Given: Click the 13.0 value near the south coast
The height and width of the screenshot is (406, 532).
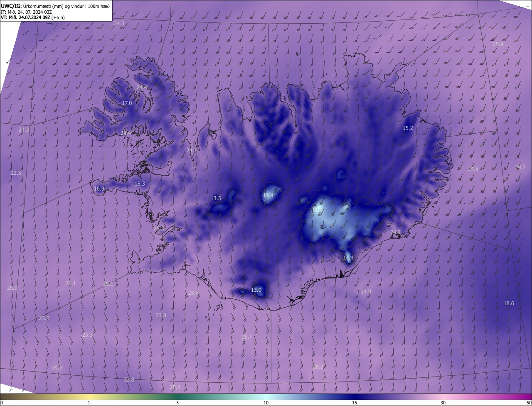Looking at the screenshot, I should [x=256, y=290].
